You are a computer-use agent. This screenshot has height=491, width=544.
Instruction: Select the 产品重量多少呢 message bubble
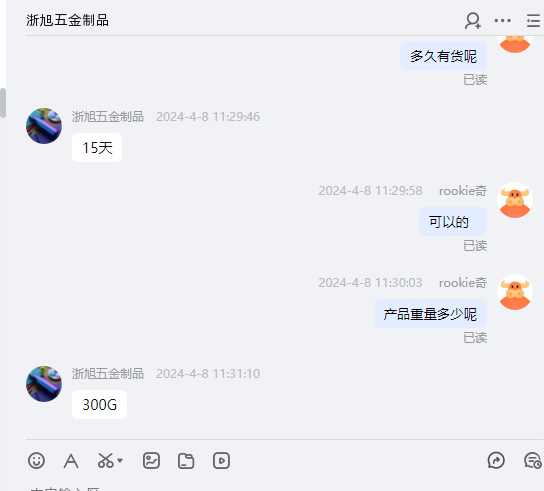[x=430, y=314]
